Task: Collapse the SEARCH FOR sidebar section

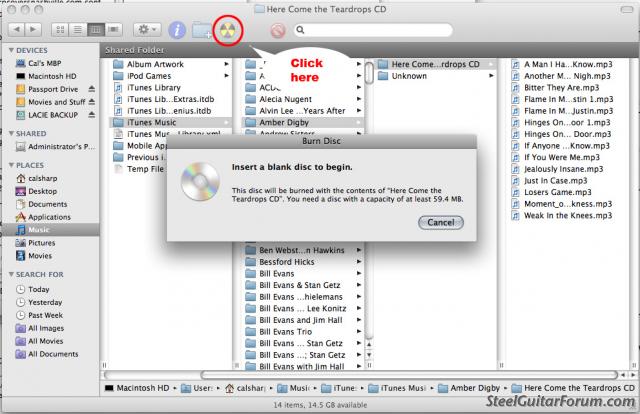Action: (9, 274)
